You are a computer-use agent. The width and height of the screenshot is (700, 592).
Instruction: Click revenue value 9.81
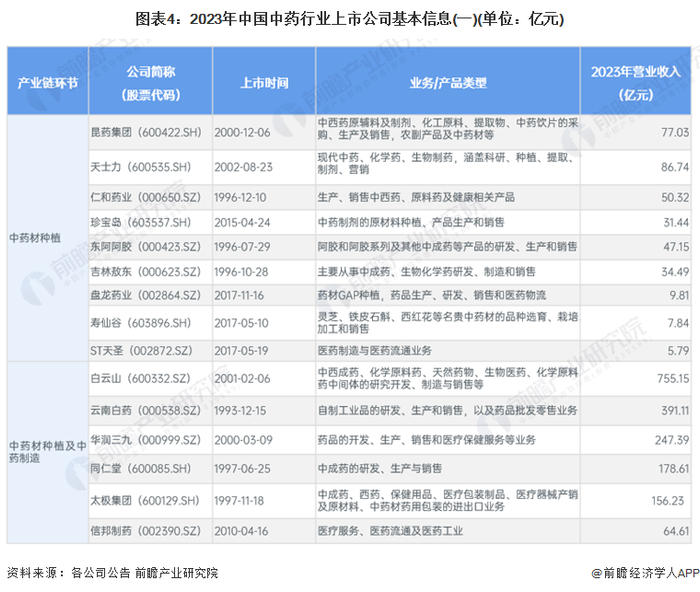(x=679, y=296)
